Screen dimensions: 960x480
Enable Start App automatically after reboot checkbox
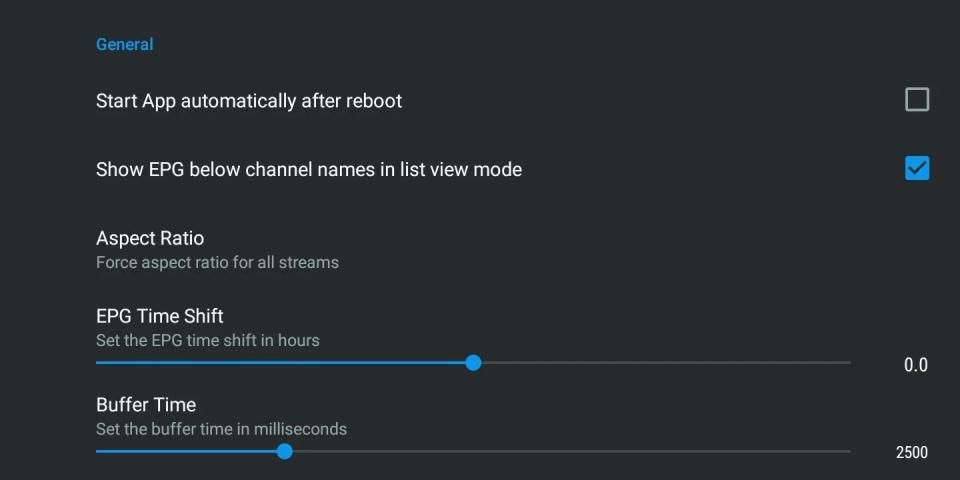(916, 100)
